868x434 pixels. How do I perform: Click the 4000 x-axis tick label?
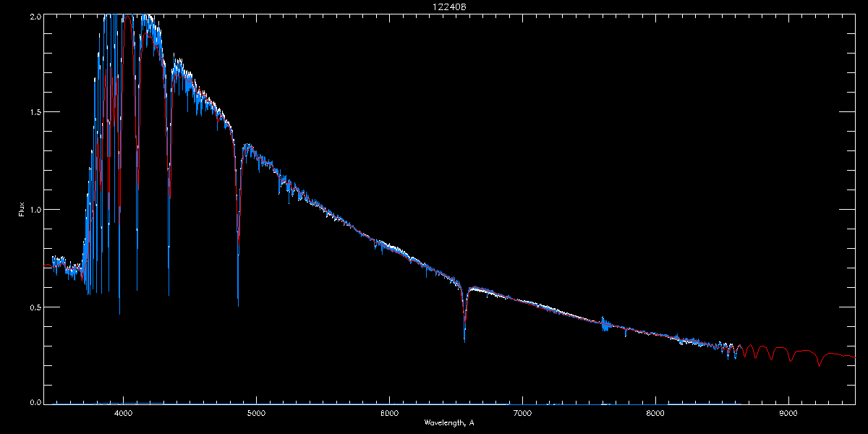coord(124,413)
